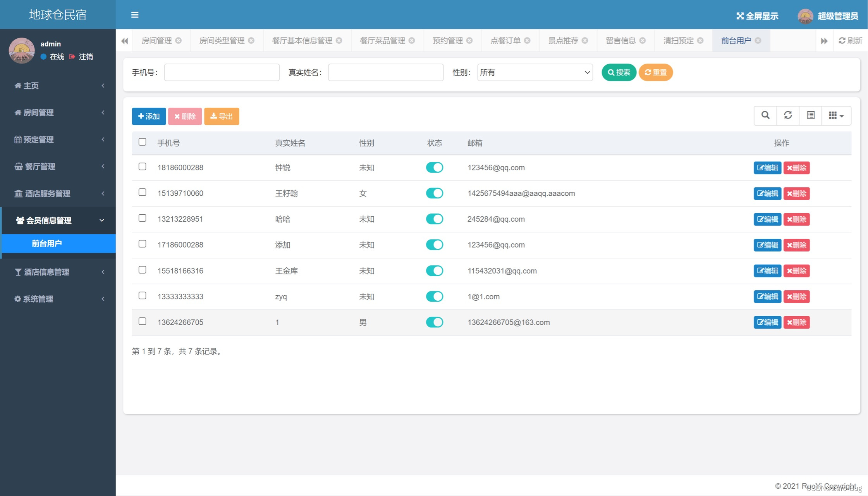Close the 前台用户 tab

(x=758, y=41)
